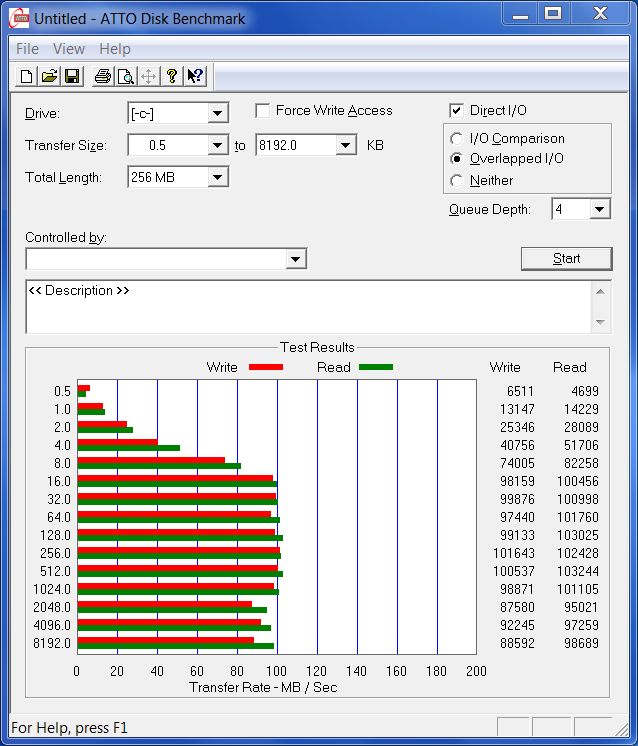Open the File menu
This screenshot has width=638, height=746.
[27, 49]
